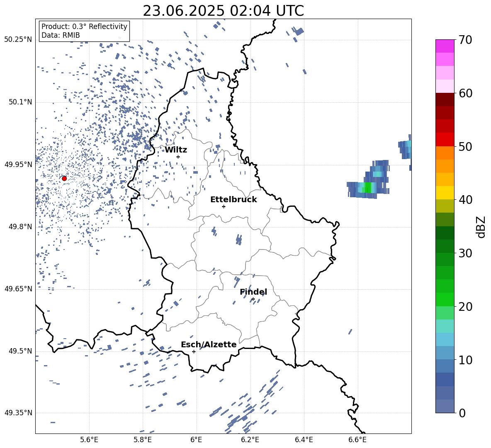Click the 49.65°N latitude label
The width and height of the screenshot is (491, 448).
(x=18, y=289)
